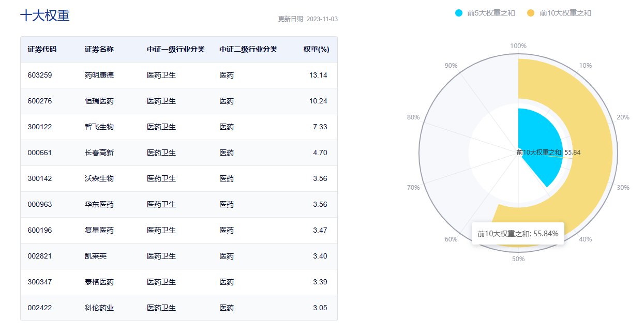644x334 pixels.
Task: Click the 证券代码 column header
Action: (x=42, y=50)
